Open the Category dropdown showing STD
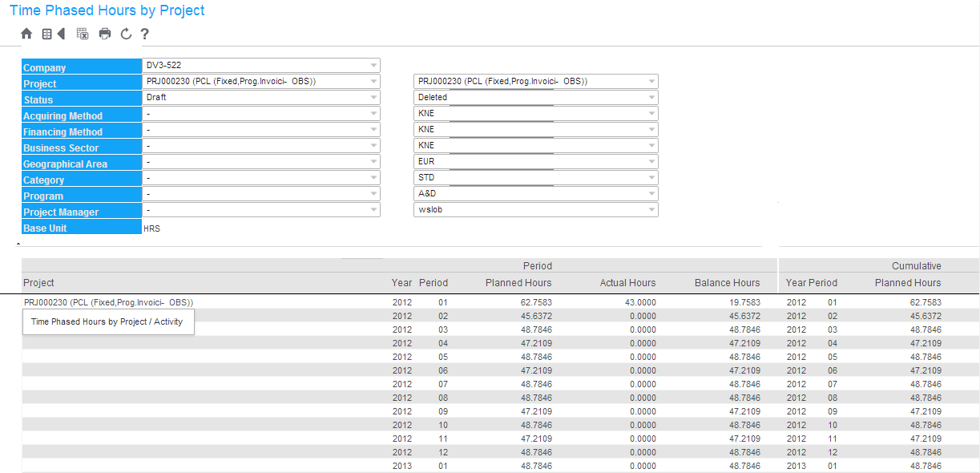 coord(651,178)
